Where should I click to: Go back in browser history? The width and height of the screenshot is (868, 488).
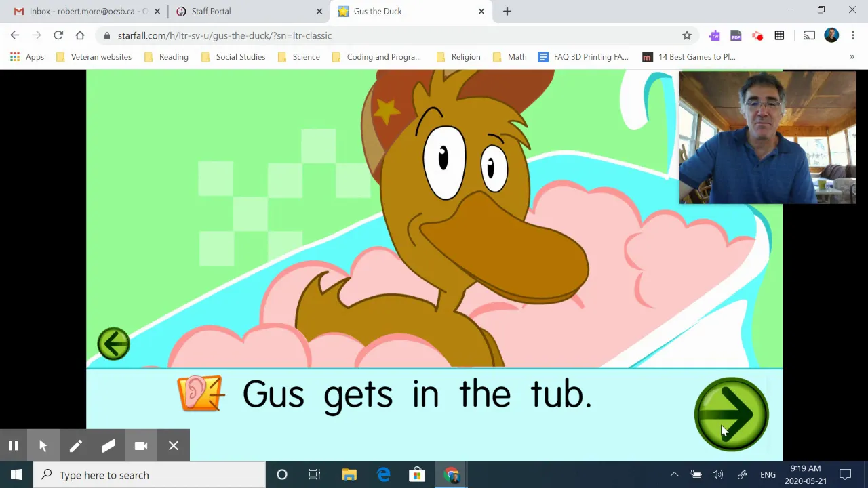coord(15,35)
